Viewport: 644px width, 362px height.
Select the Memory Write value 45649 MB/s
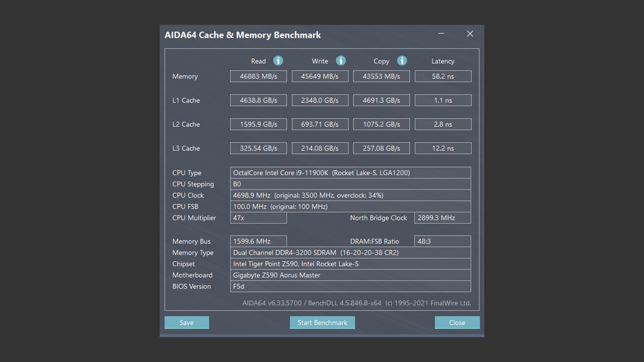[320, 76]
